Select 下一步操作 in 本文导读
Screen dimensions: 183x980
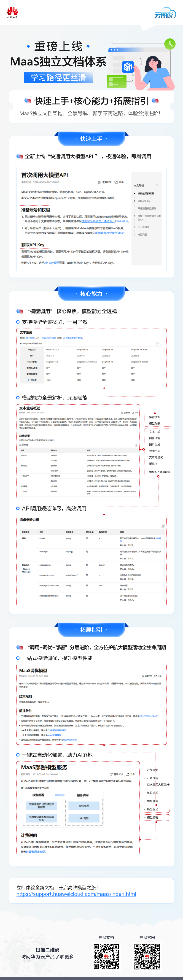pos(143,227)
